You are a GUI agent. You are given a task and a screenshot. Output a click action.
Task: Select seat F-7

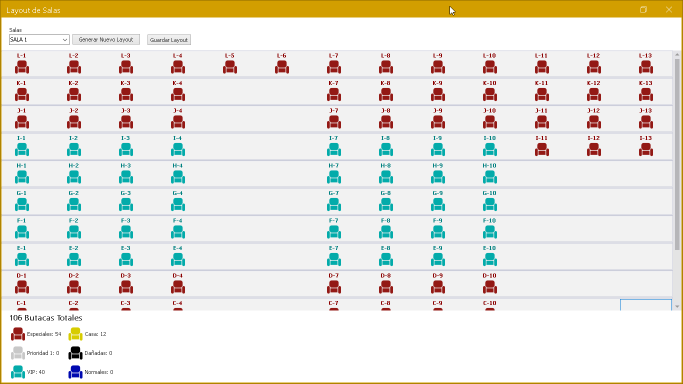pyautogui.click(x=334, y=232)
